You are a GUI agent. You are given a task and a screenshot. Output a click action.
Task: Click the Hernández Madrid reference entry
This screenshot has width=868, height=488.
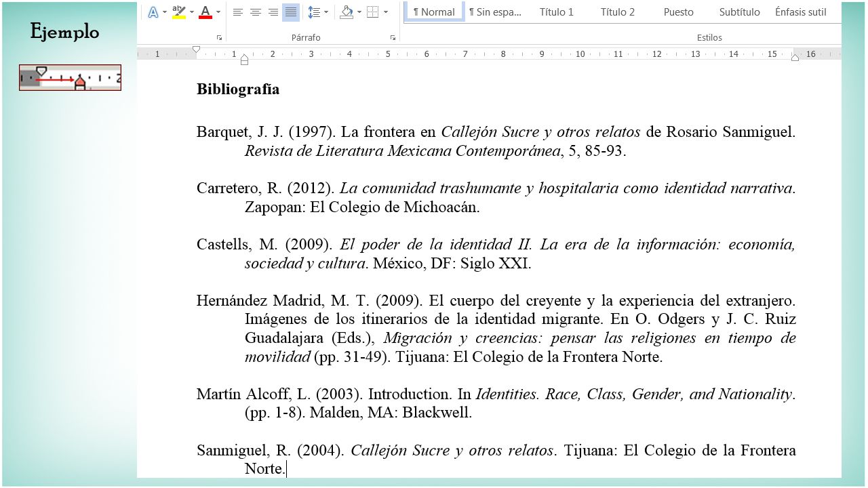click(x=496, y=328)
